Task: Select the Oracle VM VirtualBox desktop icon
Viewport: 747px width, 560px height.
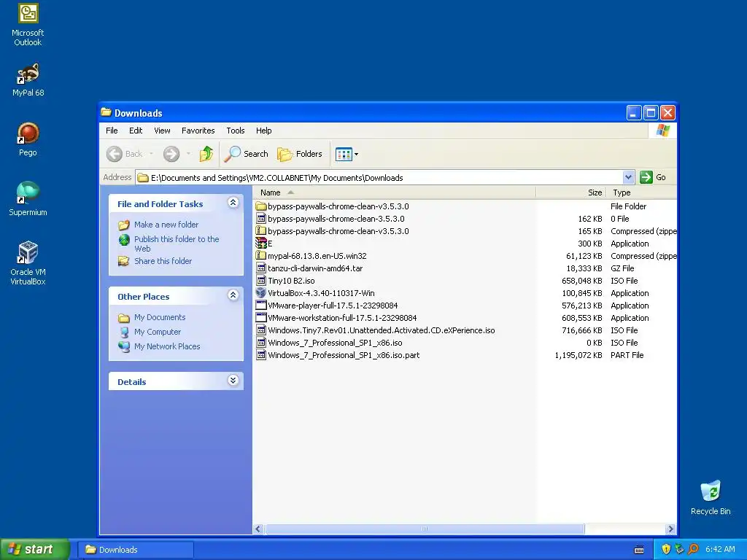Action: point(28,262)
